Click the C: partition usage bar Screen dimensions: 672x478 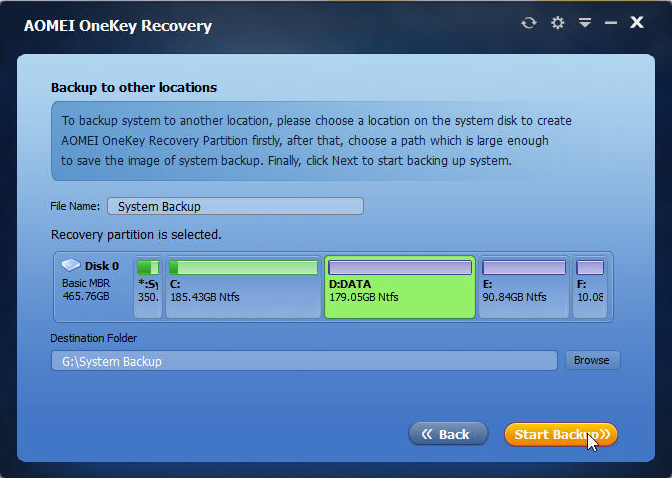pyautogui.click(x=243, y=268)
